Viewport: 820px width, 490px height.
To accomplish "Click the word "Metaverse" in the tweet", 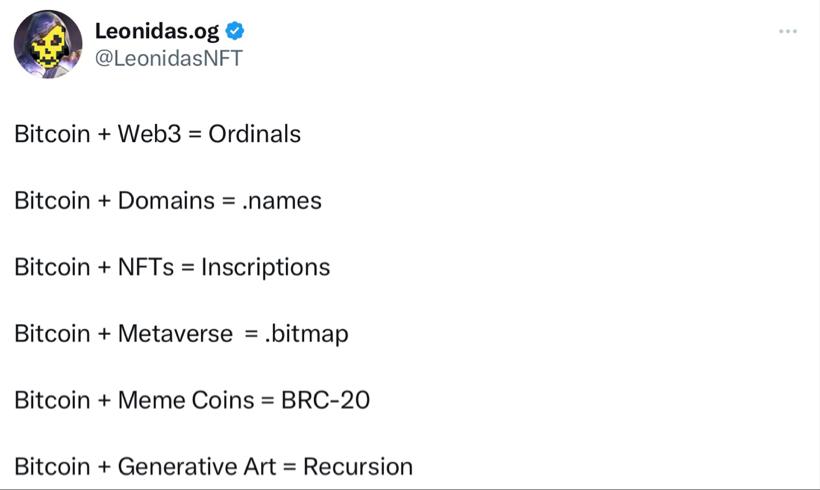I will point(175,334).
